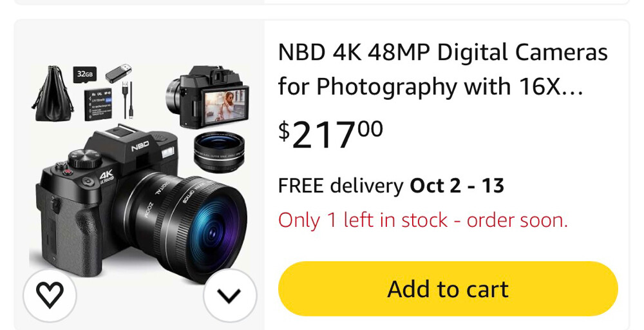
Task: Click the flip-screen camera picture
Action: coord(207,97)
